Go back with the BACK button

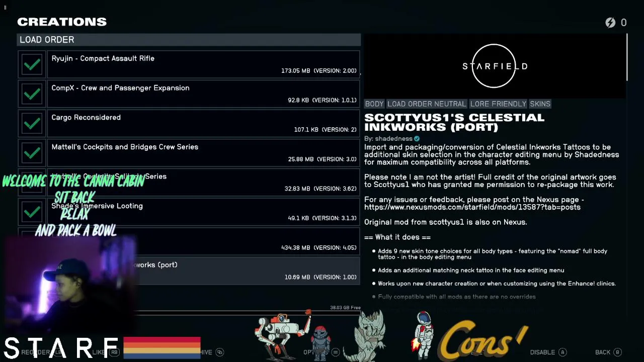608,352
